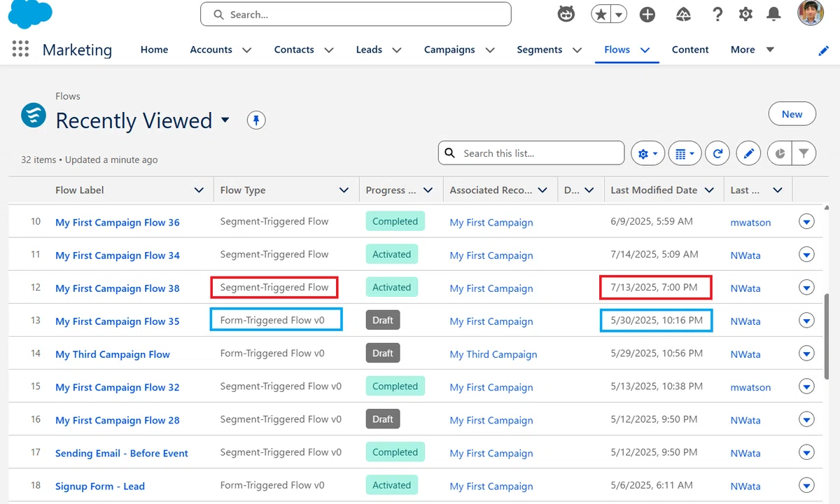Open the Astro mascot guidance icon

coord(566,14)
